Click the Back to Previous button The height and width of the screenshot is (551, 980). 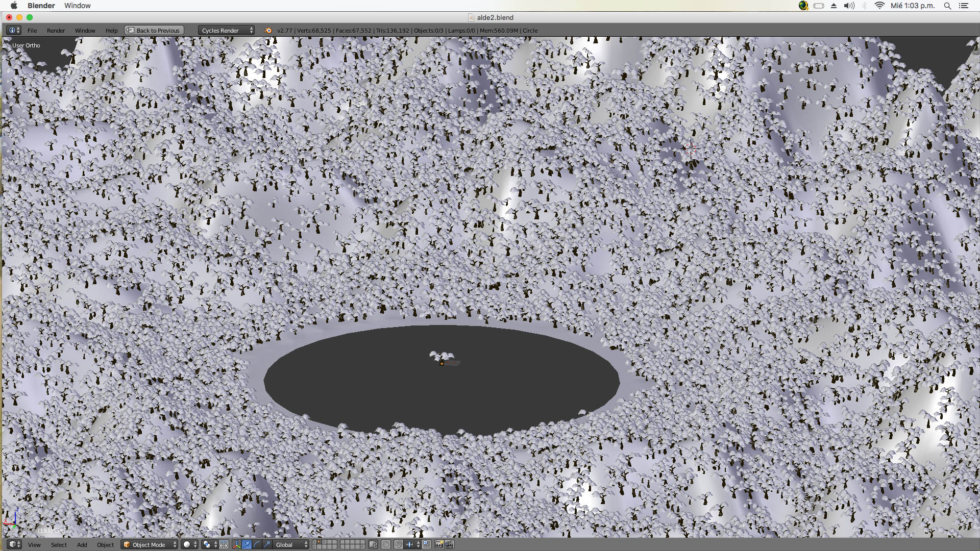coord(154,31)
